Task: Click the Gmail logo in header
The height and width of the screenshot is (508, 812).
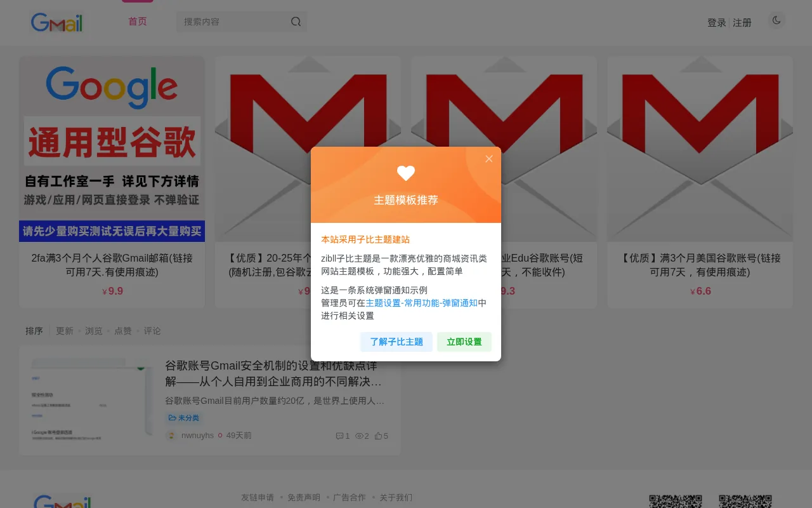Action: [x=56, y=23]
